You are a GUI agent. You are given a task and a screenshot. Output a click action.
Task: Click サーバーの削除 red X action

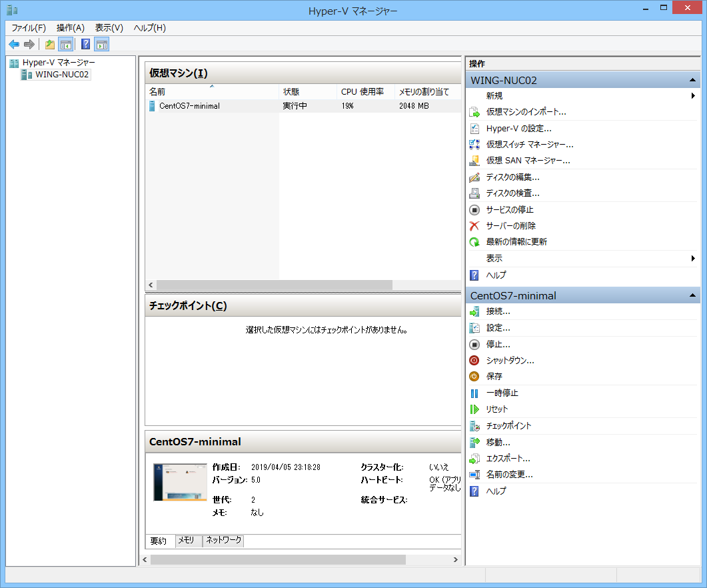(x=511, y=225)
